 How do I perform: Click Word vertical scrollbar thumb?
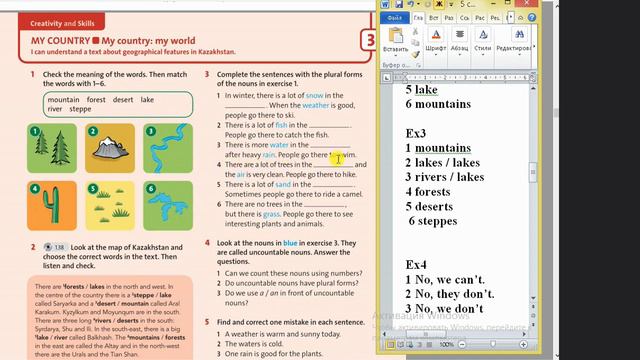(533, 172)
